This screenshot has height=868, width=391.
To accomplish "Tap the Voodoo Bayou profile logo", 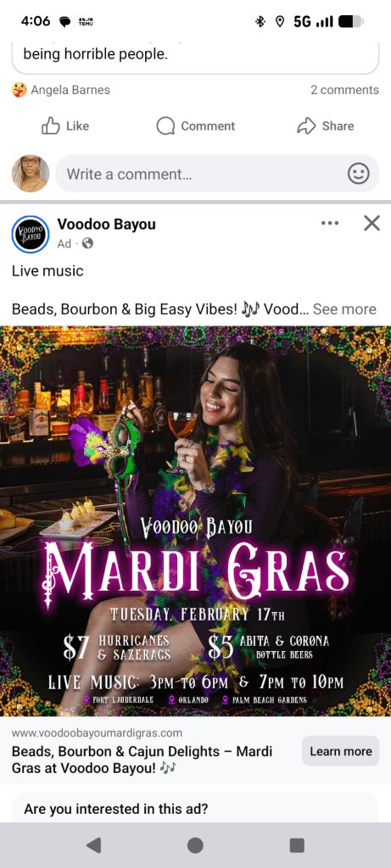I will pos(31,234).
